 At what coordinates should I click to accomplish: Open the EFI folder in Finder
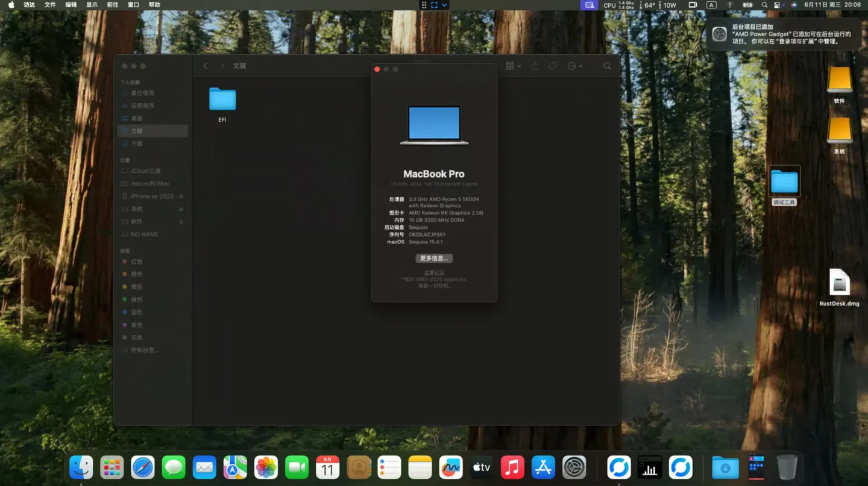222,100
